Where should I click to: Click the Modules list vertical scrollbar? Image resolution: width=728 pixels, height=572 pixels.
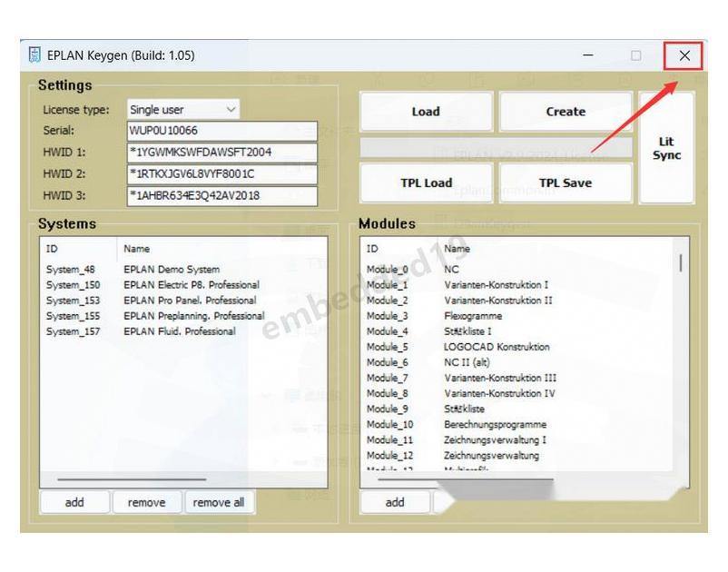[681, 263]
